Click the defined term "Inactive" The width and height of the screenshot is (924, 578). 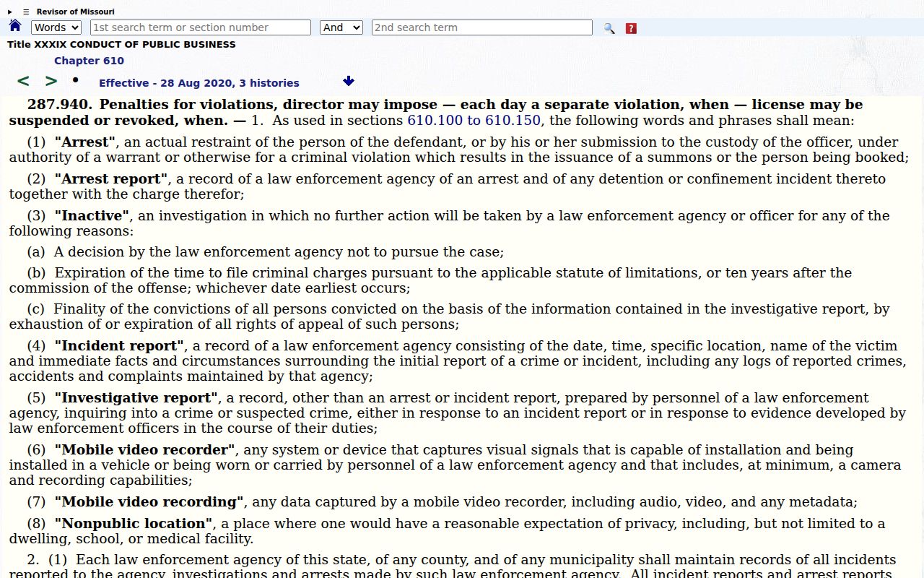click(92, 216)
